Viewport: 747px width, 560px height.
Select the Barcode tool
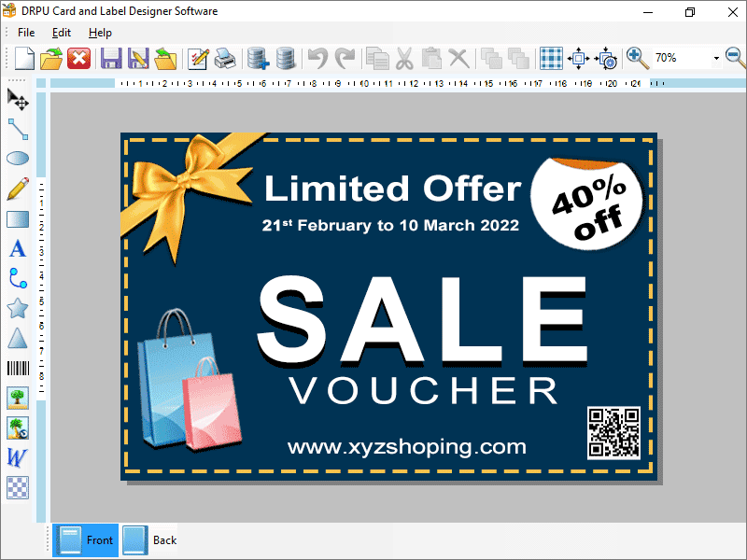(18, 368)
